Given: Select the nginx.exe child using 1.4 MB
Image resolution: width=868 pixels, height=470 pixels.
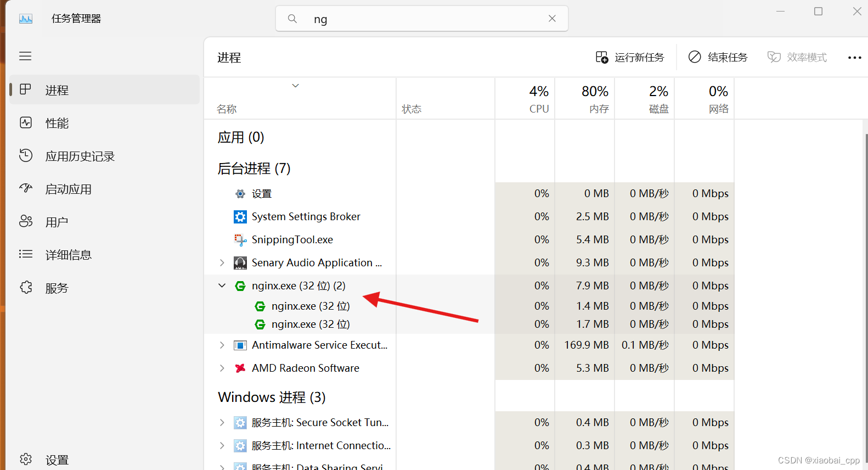Looking at the screenshot, I should [x=469, y=306].
